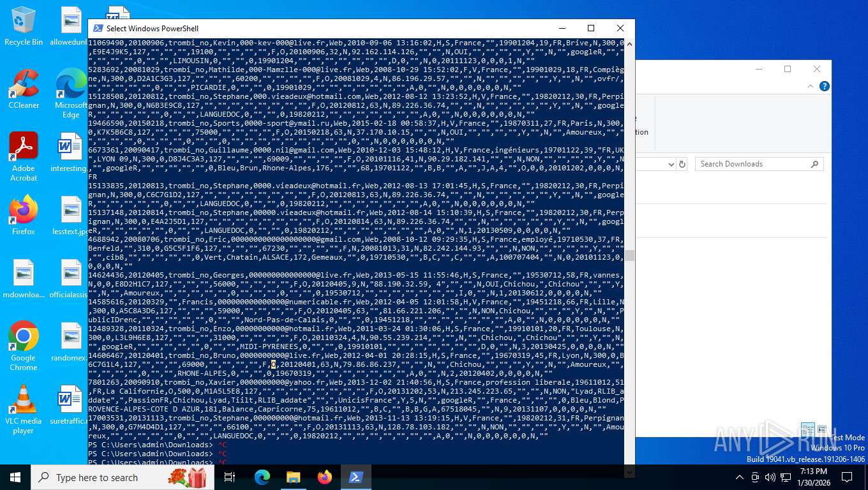The height and width of the screenshot is (490, 868).
Task: Open the Adobe Acrobat desktop shortcut
Action: click(x=24, y=157)
